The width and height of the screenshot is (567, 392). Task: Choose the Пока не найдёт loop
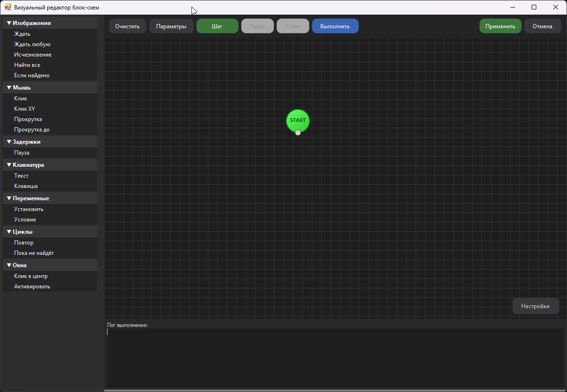click(x=34, y=253)
